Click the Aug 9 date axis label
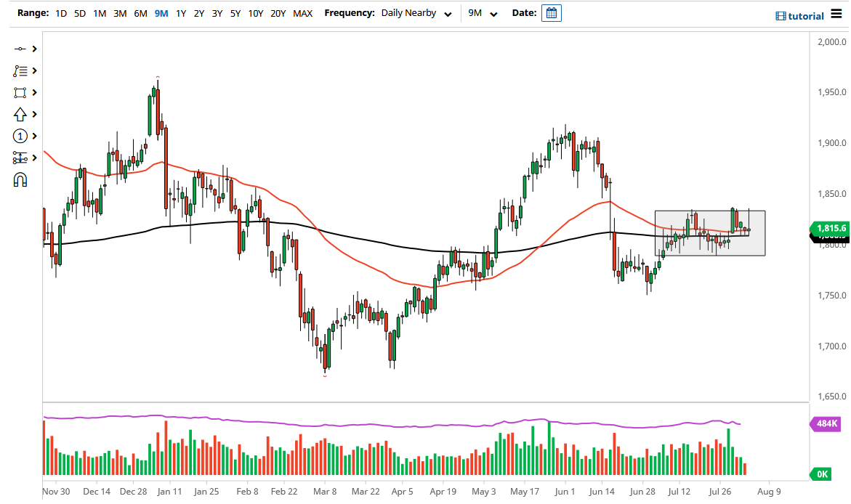 click(768, 492)
